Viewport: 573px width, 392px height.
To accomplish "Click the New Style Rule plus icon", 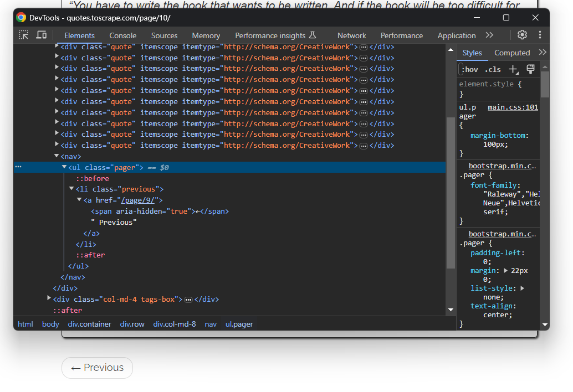I will pos(511,69).
